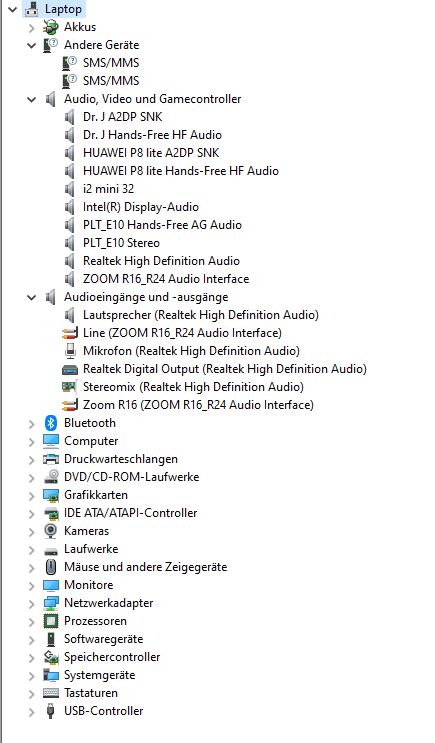
Task: Select HUAWEI P8 lite A2DP SNK
Action: pos(151,153)
